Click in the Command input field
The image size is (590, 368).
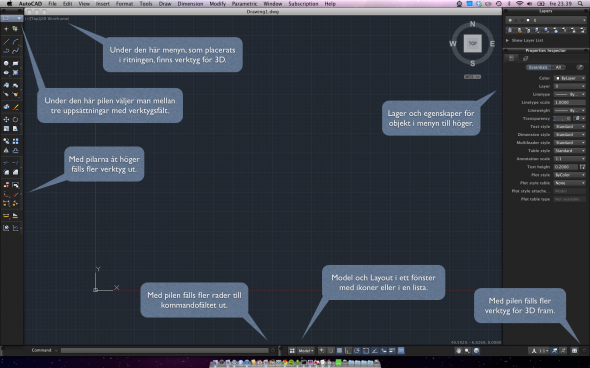165,350
